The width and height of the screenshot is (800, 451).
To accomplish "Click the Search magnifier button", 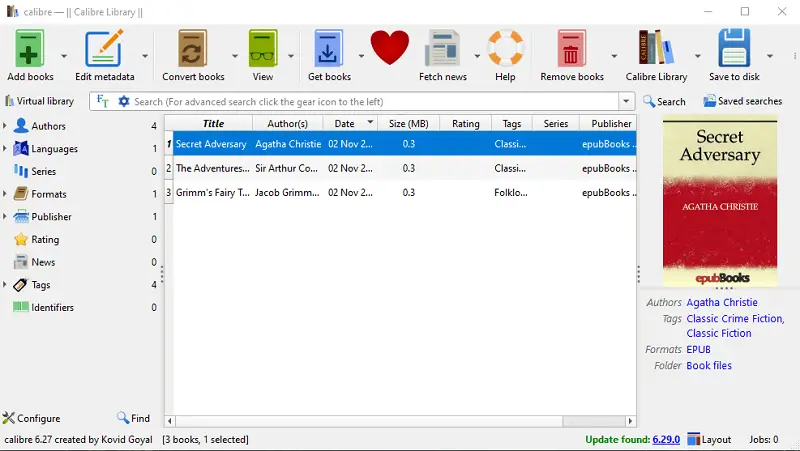I will 664,102.
